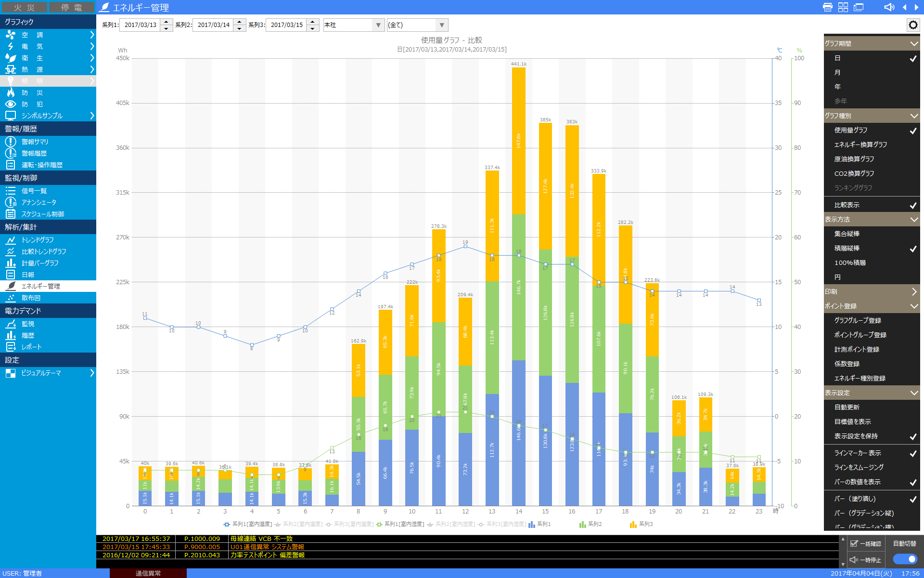Click 一括確認 button
Image resolution: width=924 pixels, height=578 pixels.
click(865, 543)
